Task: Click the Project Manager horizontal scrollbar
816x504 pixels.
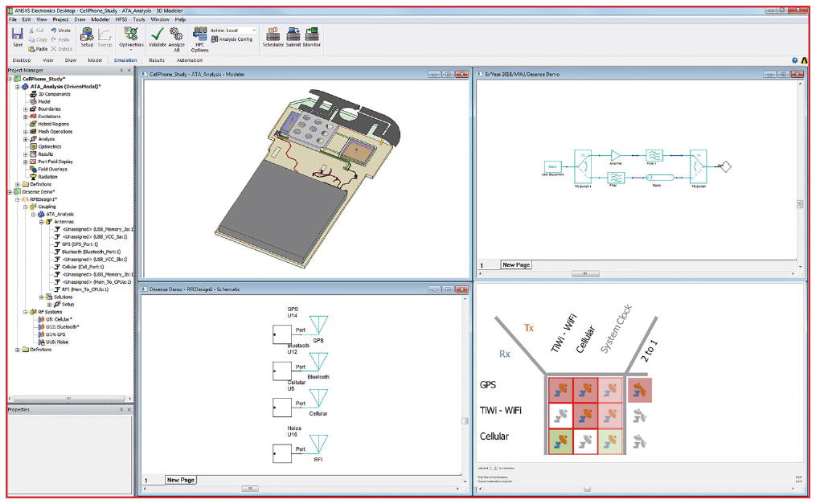Action: click(68, 399)
